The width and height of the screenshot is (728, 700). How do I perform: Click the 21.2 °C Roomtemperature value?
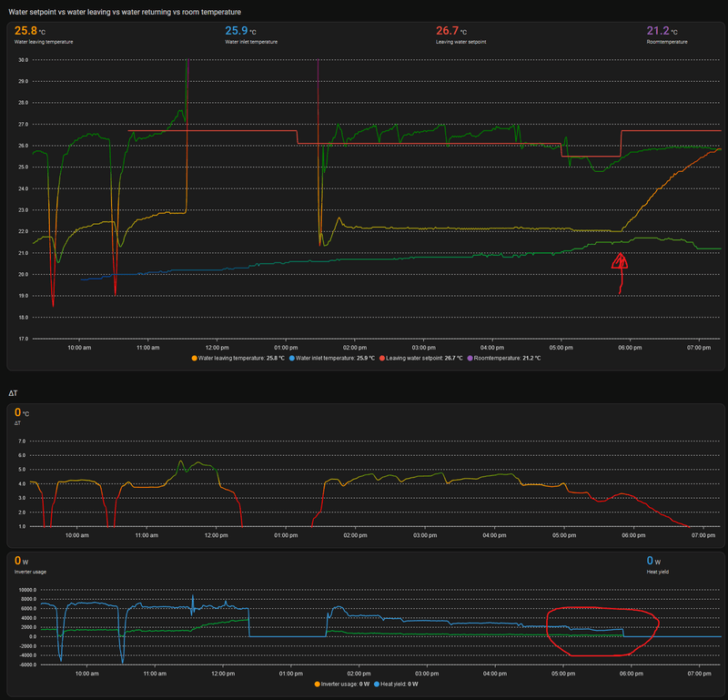pos(662,31)
